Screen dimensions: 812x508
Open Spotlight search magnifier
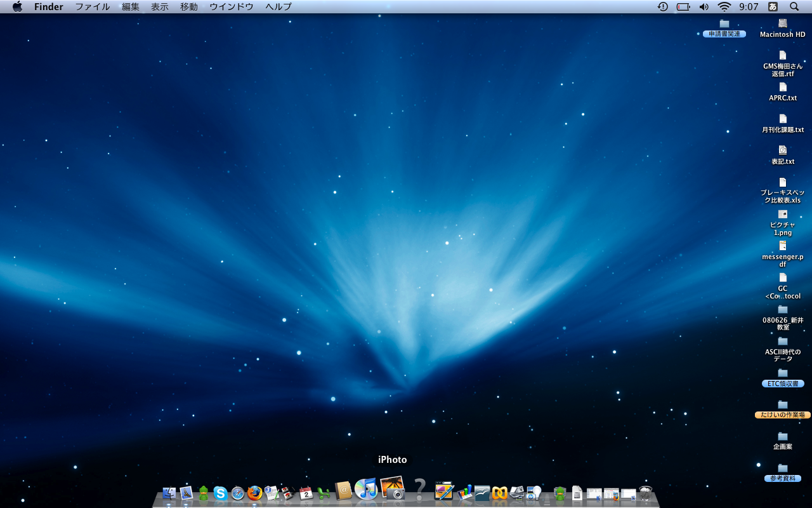click(794, 6)
